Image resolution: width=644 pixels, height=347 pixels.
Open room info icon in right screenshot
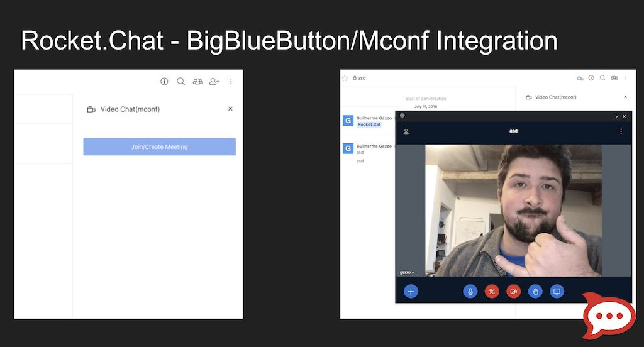tap(591, 77)
